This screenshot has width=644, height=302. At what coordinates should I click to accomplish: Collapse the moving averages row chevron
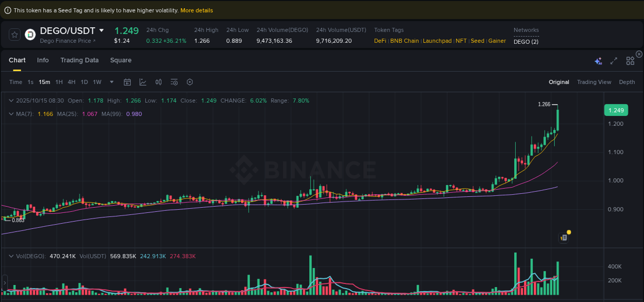[x=11, y=114]
